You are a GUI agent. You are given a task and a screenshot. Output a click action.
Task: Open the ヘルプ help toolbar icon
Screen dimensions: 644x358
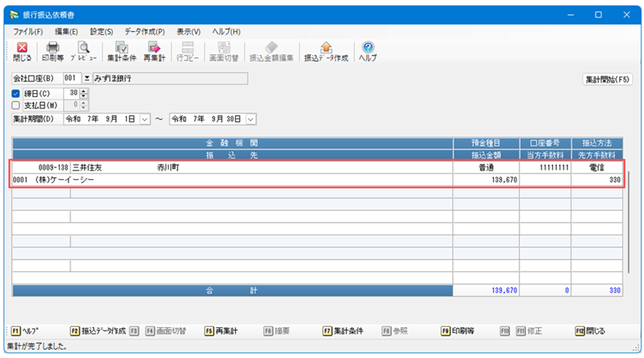(368, 51)
